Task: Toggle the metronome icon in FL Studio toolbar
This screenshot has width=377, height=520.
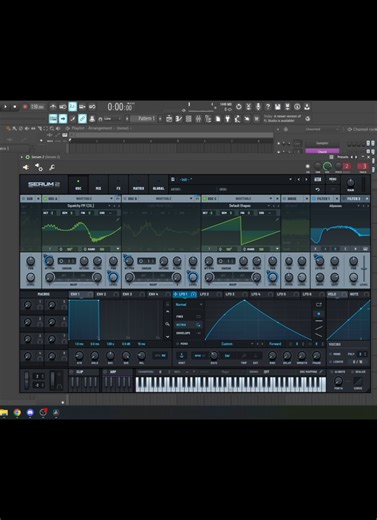Action: click(x=53, y=107)
